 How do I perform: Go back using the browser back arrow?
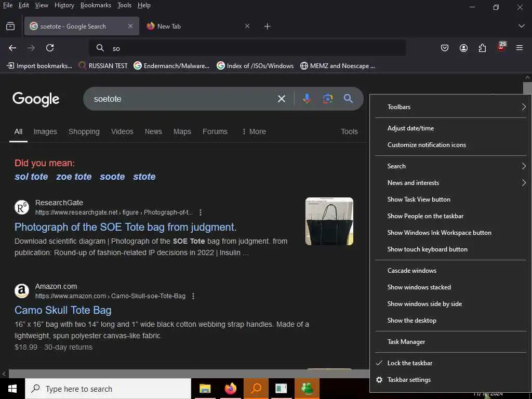pos(12,48)
